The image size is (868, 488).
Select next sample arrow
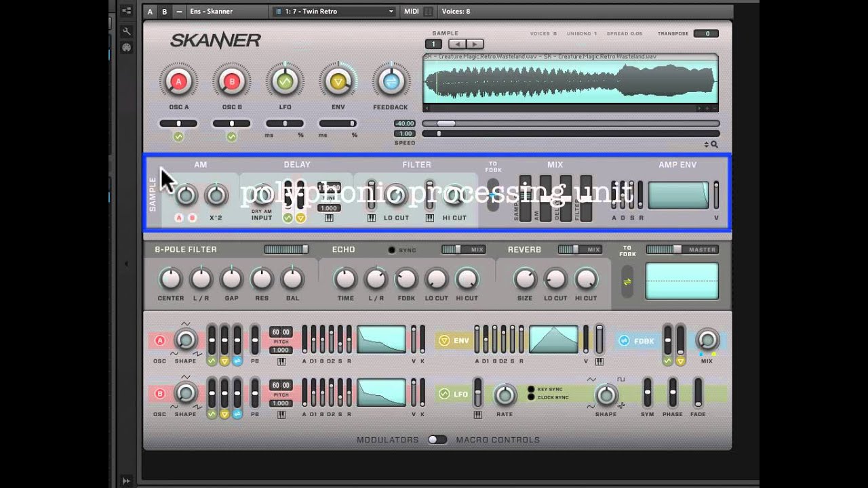[x=475, y=44]
